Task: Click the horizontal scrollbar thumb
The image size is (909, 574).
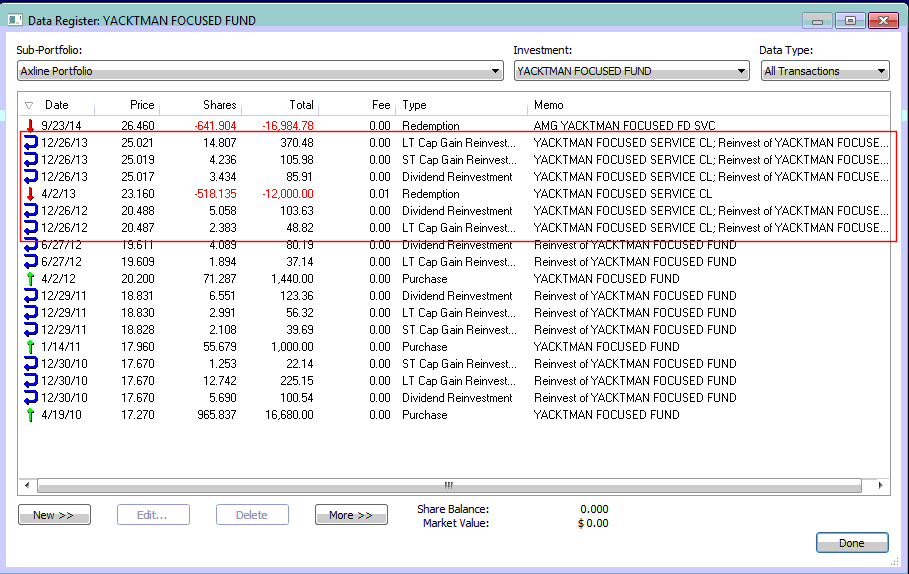Action: tap(449, 485)
